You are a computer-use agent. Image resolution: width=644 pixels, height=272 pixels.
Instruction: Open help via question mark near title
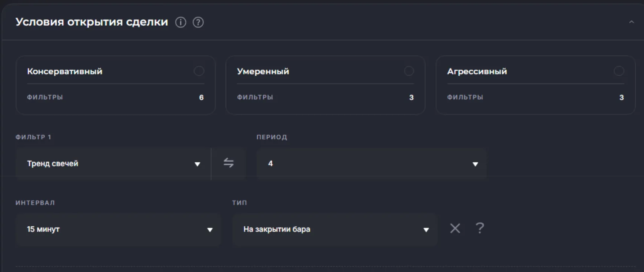(198, 23)
